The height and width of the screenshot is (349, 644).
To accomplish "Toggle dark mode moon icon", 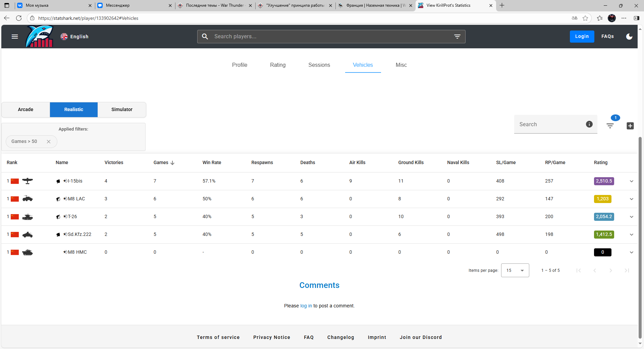I will click(629, 37).
